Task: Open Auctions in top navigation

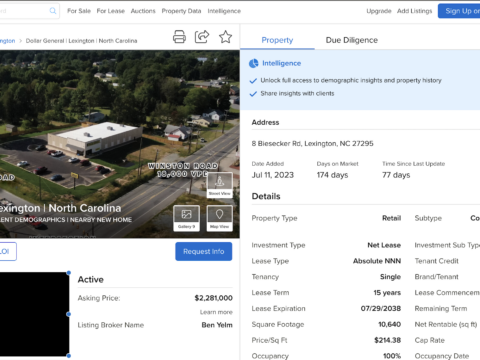Action: [x=143, y=11]
